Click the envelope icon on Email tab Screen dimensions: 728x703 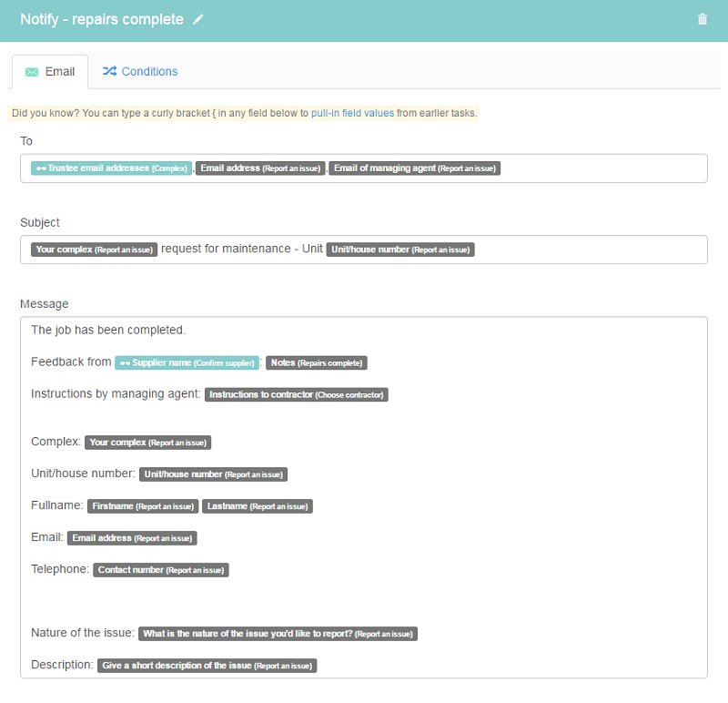tap(32, 72)
